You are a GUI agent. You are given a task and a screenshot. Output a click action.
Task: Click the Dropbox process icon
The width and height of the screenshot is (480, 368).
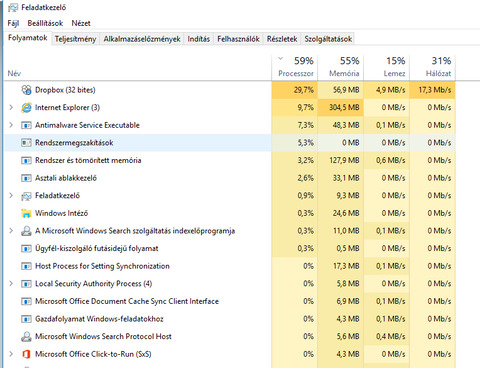point(26,90)
